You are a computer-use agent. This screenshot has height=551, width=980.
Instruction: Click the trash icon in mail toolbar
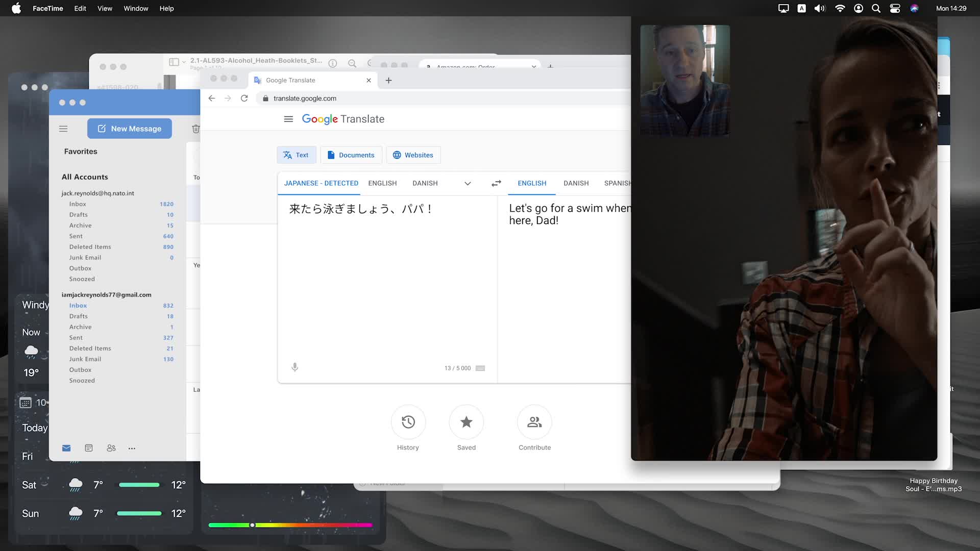pos(195,129)
